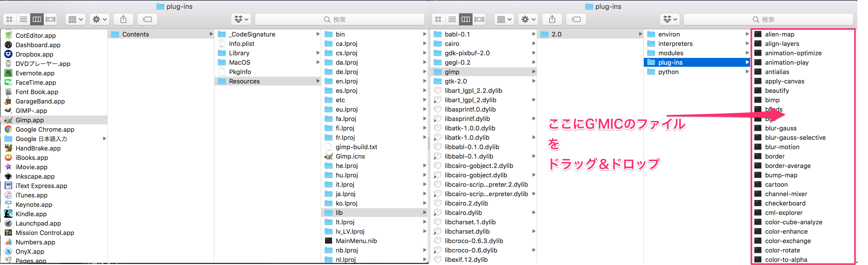This screenshot has height=265, width=868.
Task: Switch right window to column view
Action: (x=466, y=20)
